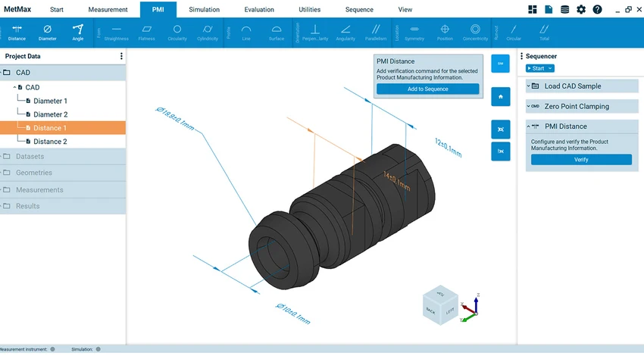The height and width of the screenshot is (356, 644).
Task: Select the Perpendicularity orientation tool
Action: (x=315, y=33)
